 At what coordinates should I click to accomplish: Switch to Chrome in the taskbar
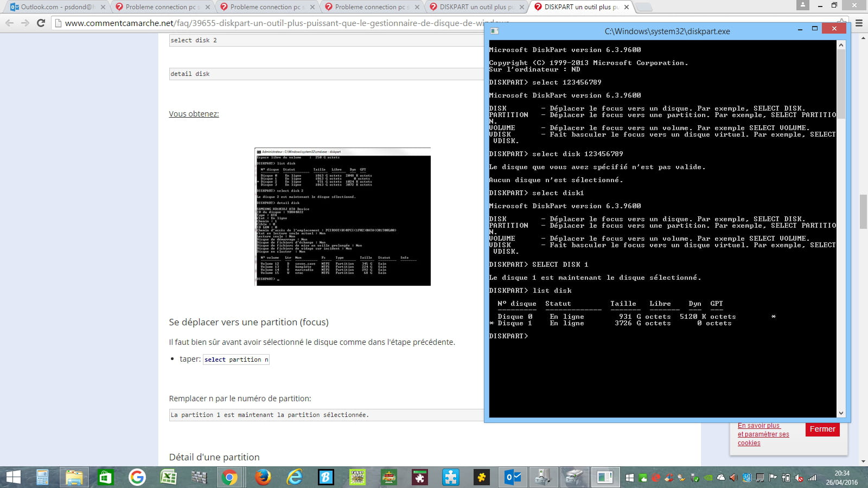coord(230,477)
